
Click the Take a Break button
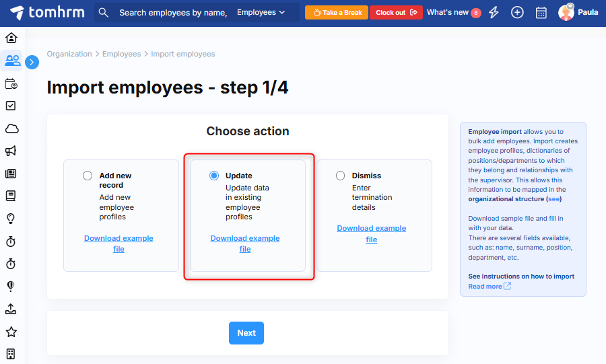tap(336, 12)
